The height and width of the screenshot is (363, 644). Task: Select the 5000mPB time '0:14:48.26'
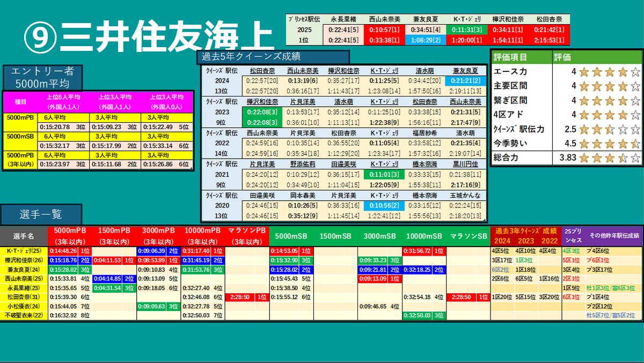63,250
